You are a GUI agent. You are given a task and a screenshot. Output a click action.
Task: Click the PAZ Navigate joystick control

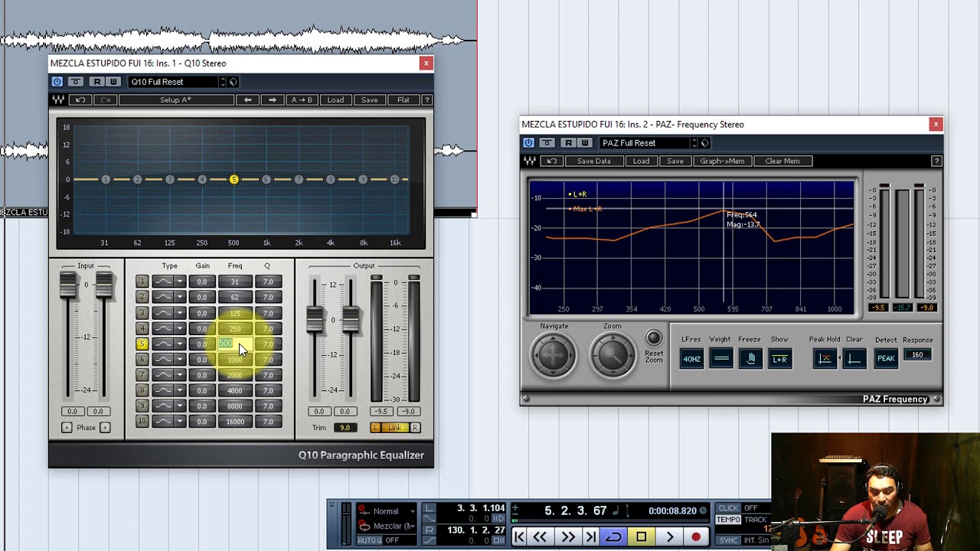554,355
